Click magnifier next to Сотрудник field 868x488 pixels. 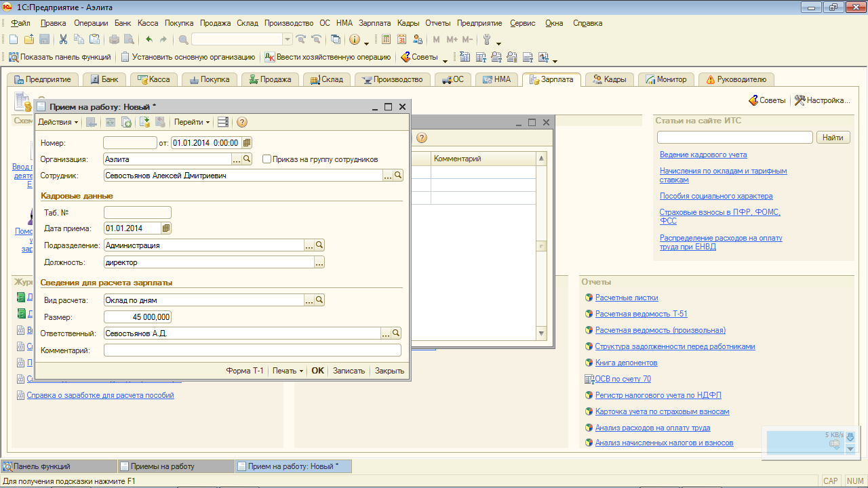tap(398, 176)
